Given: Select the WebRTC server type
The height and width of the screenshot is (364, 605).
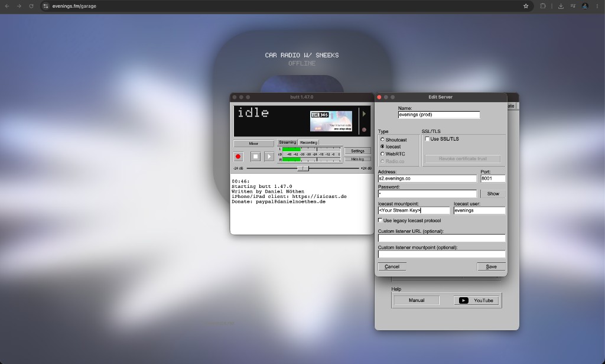Looking at the screenshot, I should [393, 154].
